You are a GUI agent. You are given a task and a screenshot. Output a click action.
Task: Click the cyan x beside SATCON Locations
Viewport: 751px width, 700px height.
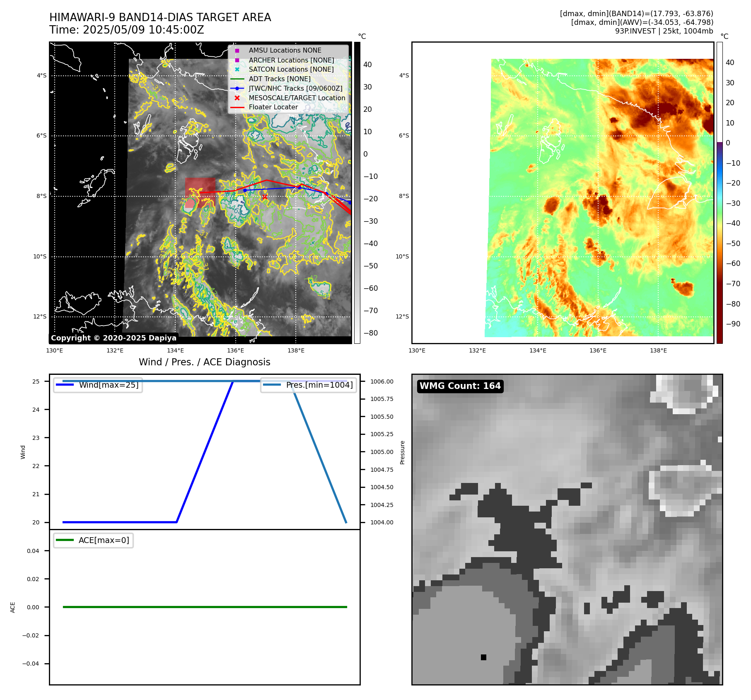(237, 70)
